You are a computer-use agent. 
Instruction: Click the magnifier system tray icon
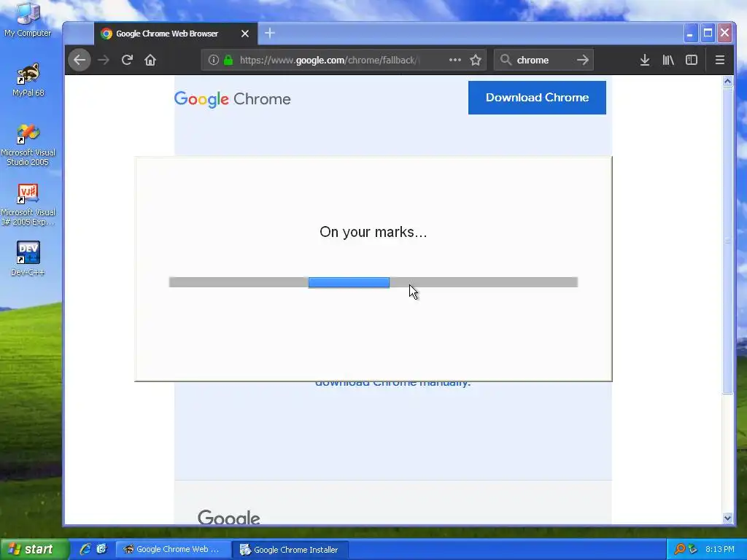[x=680, y=549]
